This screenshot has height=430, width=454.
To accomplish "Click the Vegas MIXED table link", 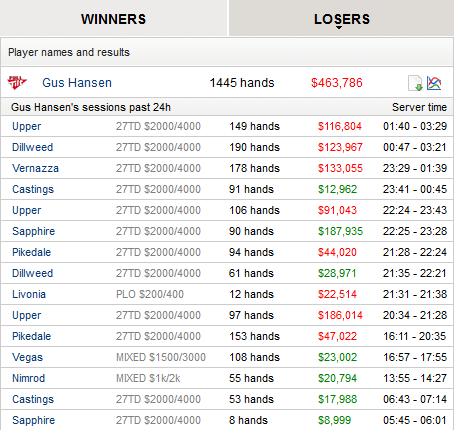I will click(x=28, y=357).
